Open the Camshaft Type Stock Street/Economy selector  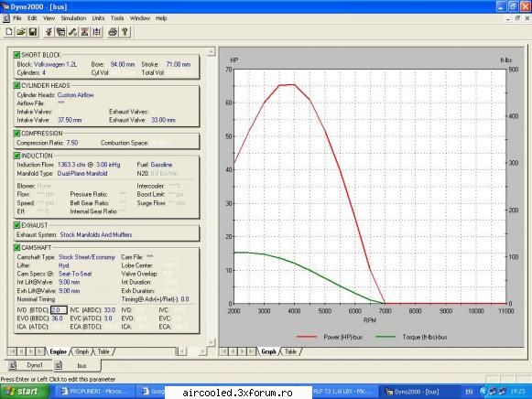point(87,257)
